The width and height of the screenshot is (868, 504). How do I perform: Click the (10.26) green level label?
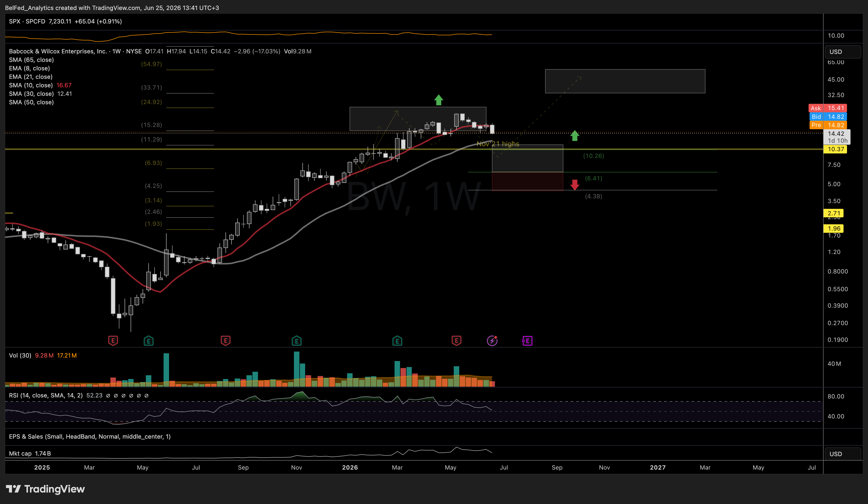coord(594,156)
